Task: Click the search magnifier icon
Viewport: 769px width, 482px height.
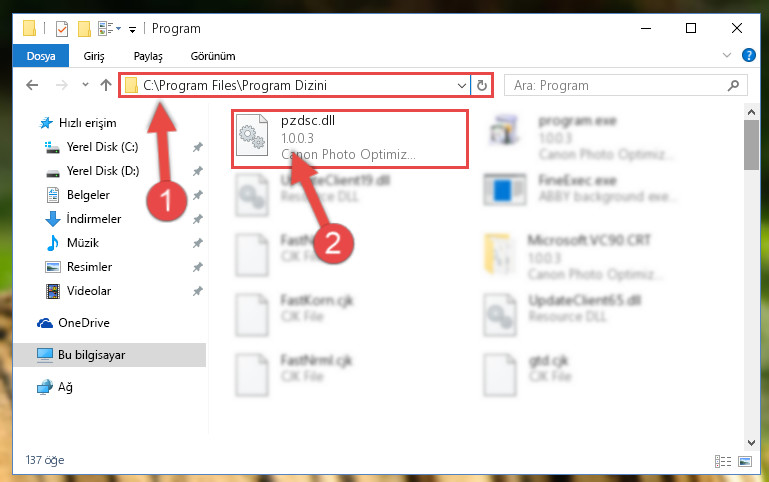Action: pos(733,86)
